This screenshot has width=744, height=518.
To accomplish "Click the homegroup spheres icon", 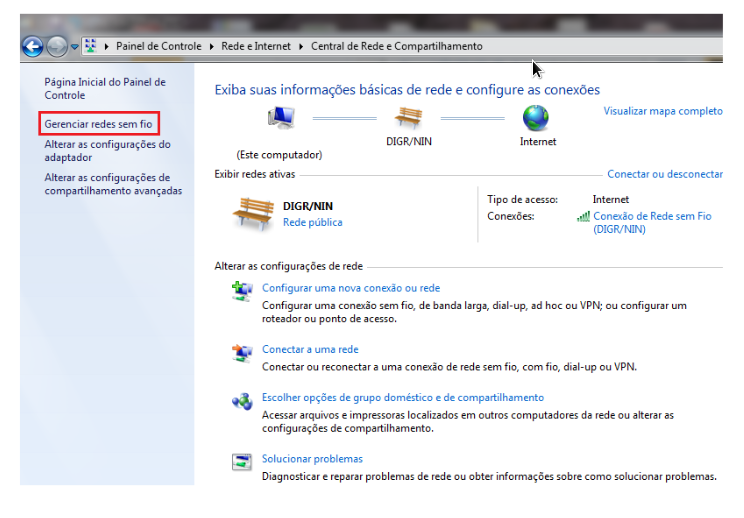I will [x=242, y=401].
